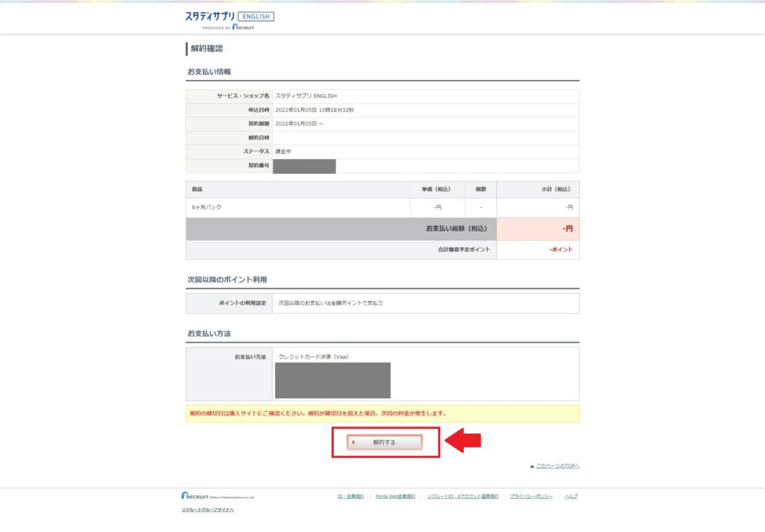
Task: Click the お支払い総額 (税込) label
Action: (456, 229)
